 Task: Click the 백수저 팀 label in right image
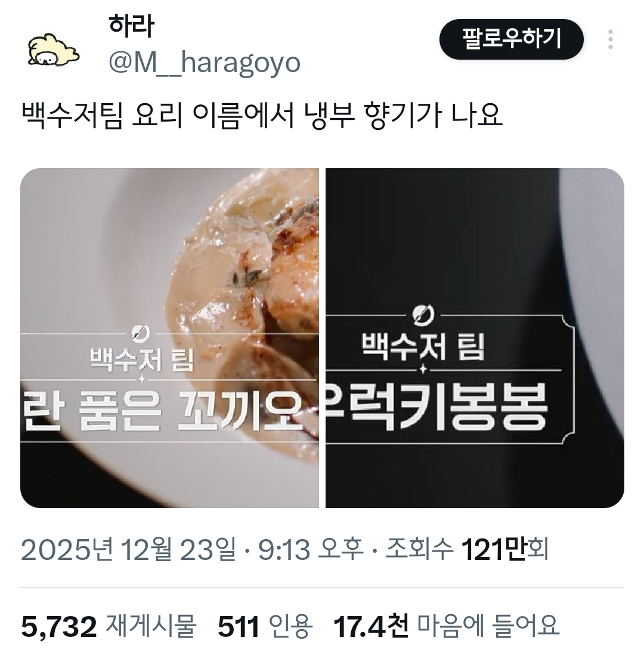pyautogui.click(x=423, y=346)
